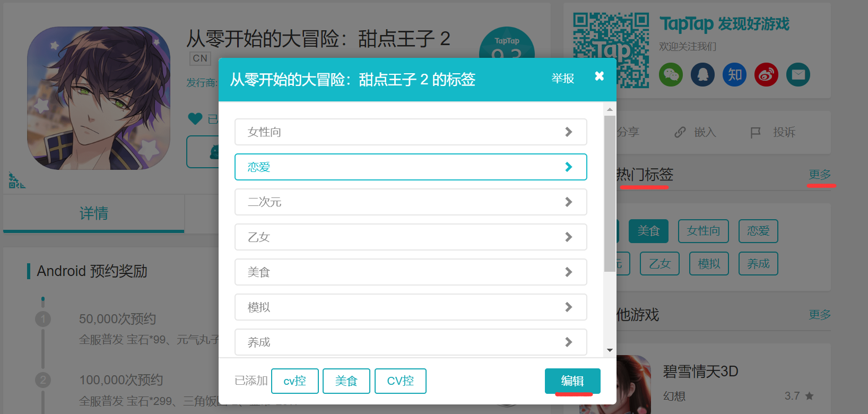Screen dimensions: 868x414
Task: Click milestone step 2 marker
Action: pyautogui.click(x=43, y=380)
